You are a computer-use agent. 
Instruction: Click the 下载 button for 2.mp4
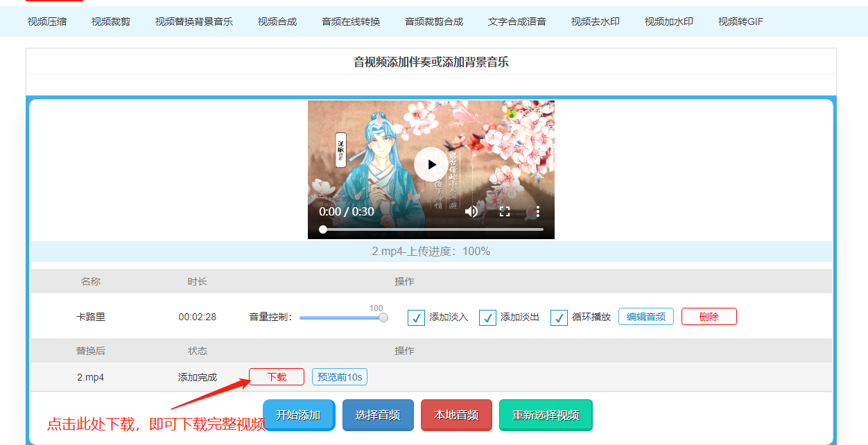(277, 377)
